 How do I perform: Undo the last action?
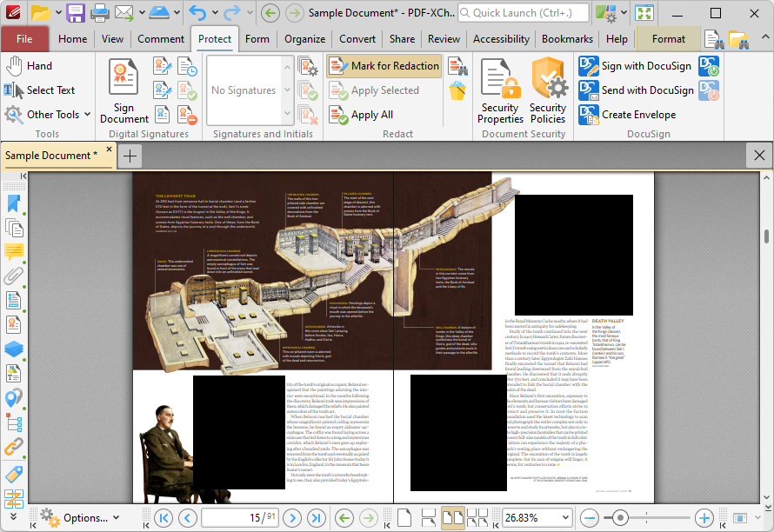[x=197, y=13]
